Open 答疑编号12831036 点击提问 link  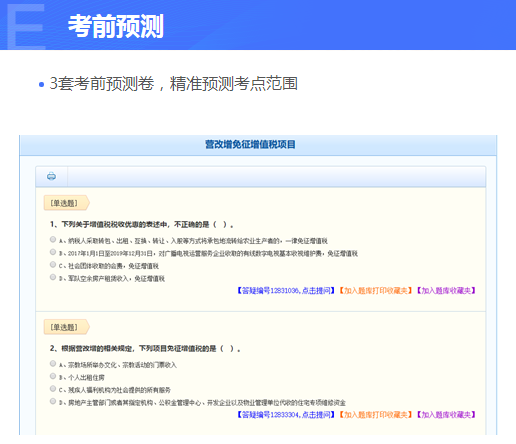286,291
